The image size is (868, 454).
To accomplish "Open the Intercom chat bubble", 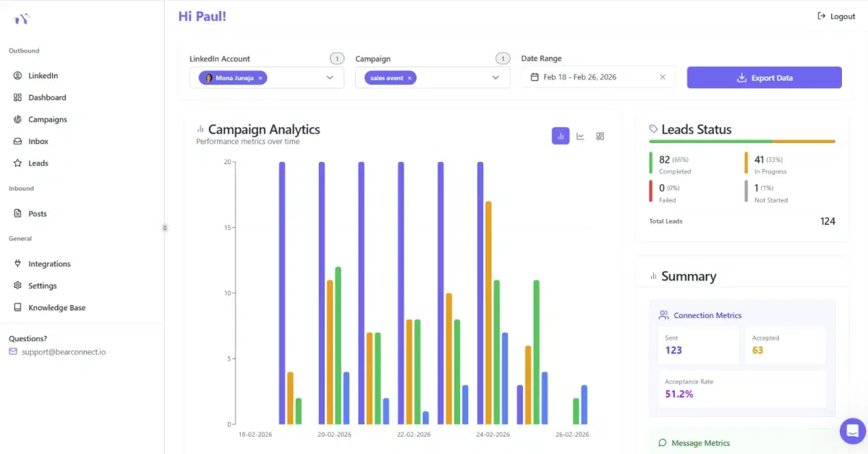I will pos(852,431).
